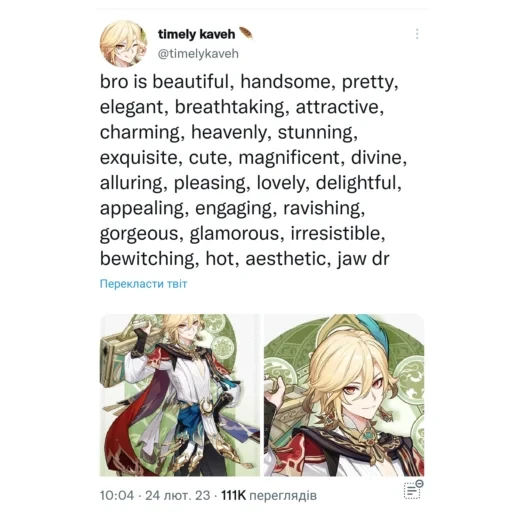Click the word exquisite in the tweet
Image resolution: width=512 pixels, height=512 pixels.
[141, 158]
